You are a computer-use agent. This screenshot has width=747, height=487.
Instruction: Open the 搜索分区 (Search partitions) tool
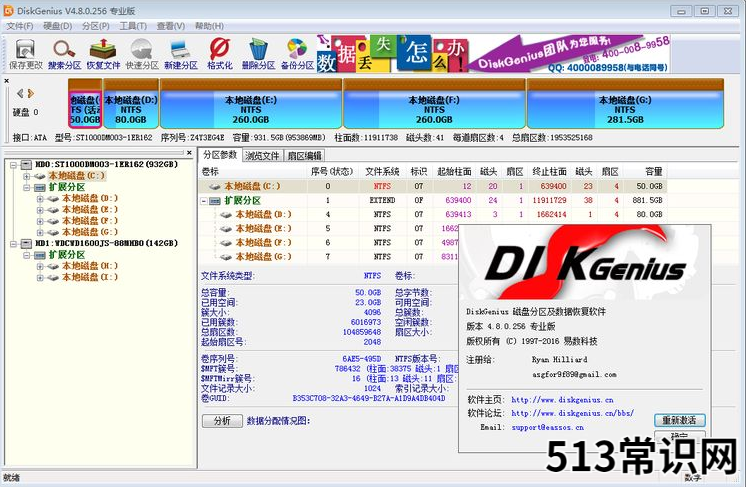(64, 54)
